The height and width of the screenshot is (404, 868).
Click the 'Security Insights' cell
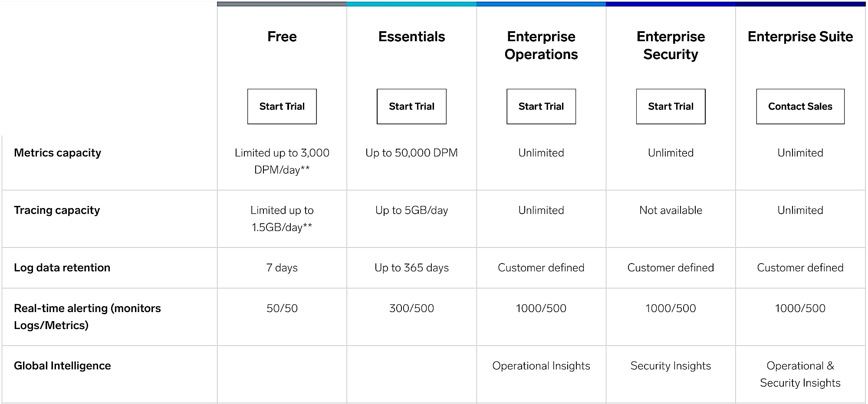pos(671,366)
